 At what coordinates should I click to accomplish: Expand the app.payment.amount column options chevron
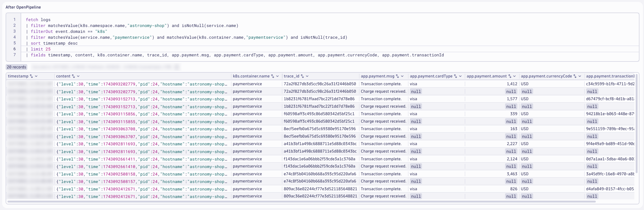(514, 76)
